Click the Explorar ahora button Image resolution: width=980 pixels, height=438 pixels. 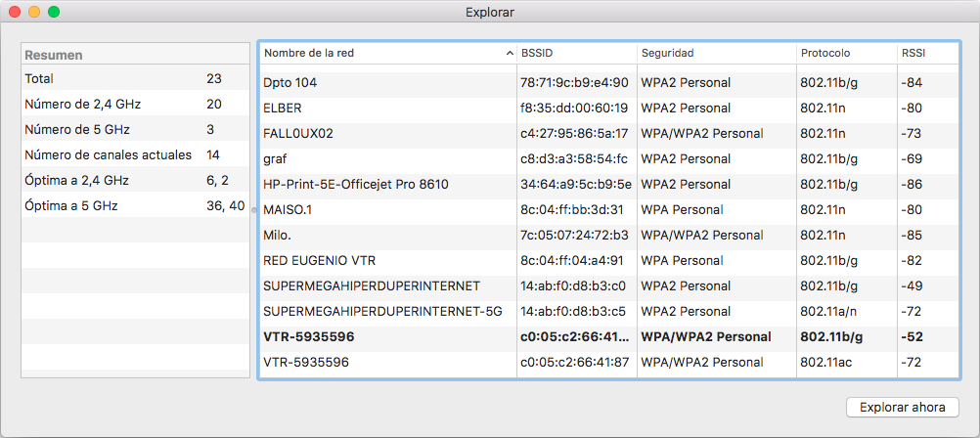[x=902, y=407]
